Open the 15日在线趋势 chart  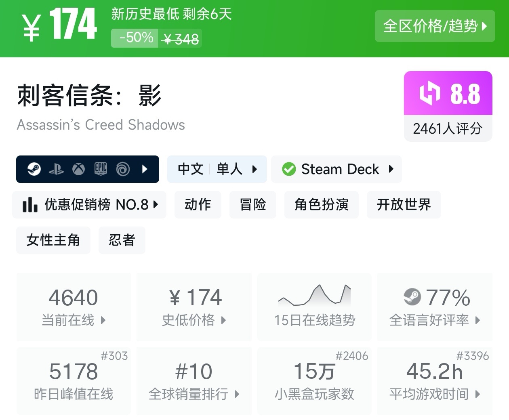(314, 307)
